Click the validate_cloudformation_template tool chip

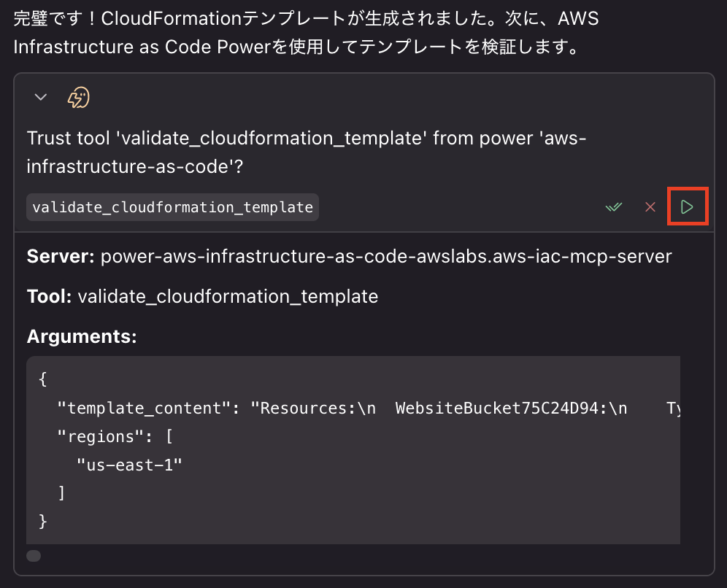click(172, 207)
